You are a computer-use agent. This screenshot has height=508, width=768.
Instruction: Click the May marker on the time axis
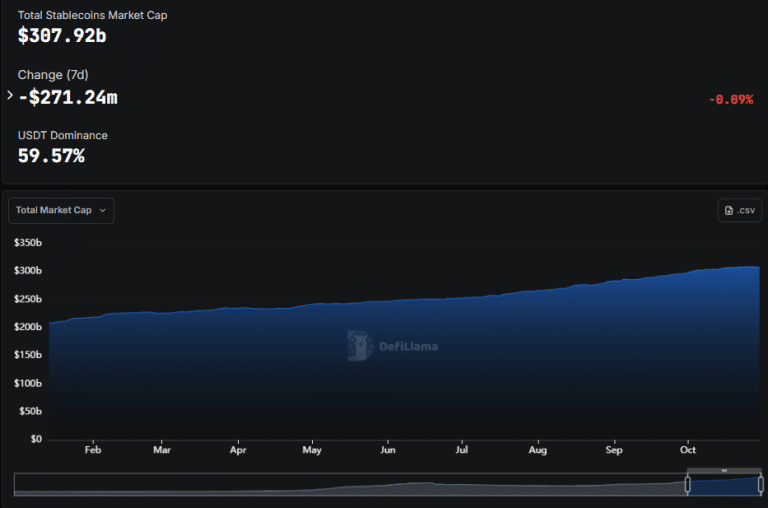point(312,450)
